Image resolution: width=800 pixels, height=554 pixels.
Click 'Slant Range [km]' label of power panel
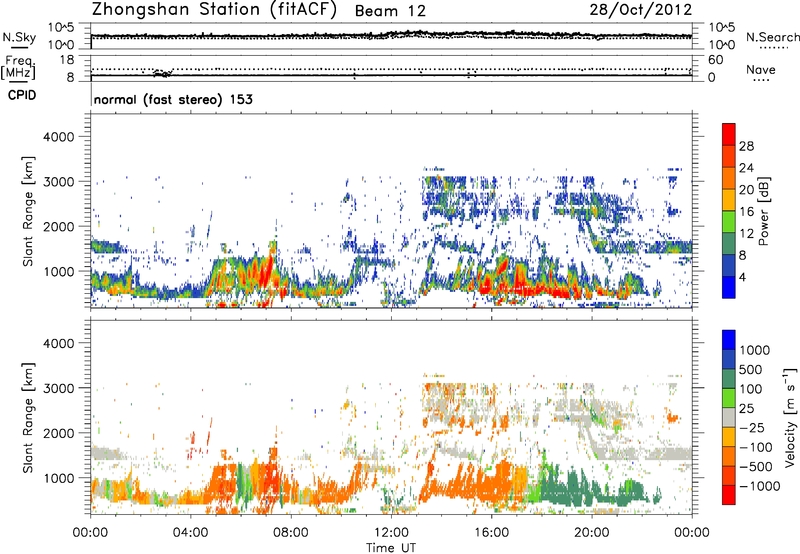pos(28,211)
